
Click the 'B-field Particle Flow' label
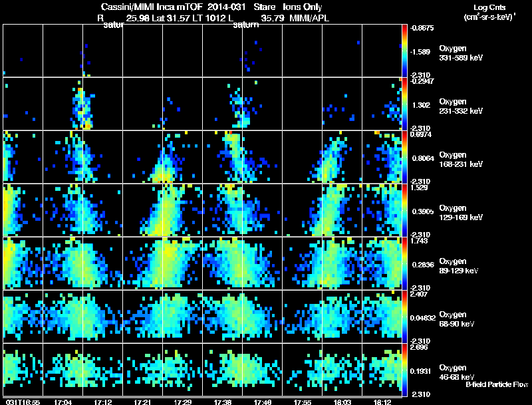click(x=497, y=384)
